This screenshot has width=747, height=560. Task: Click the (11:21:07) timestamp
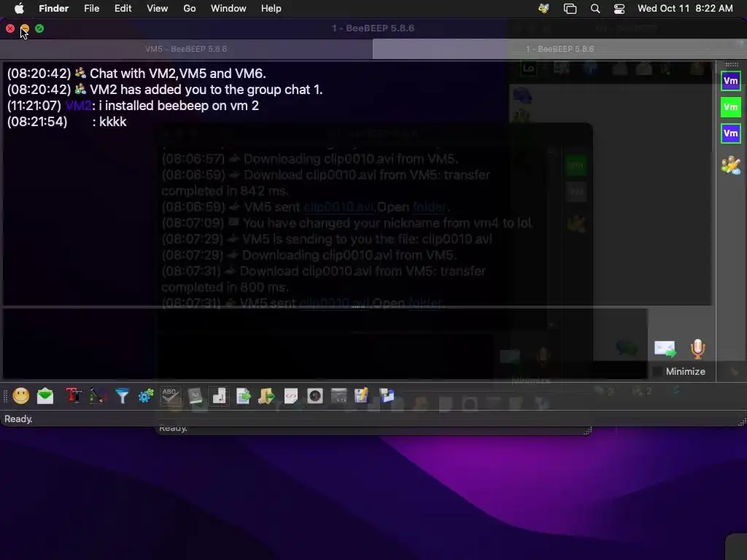click(x=34, y=106)
